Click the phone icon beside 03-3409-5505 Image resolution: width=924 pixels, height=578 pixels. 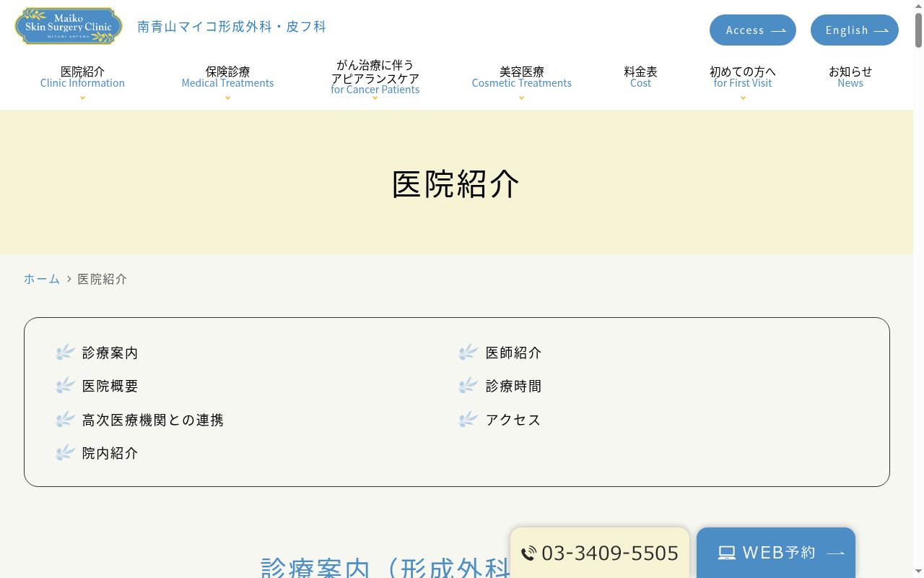tap(529, 553)
